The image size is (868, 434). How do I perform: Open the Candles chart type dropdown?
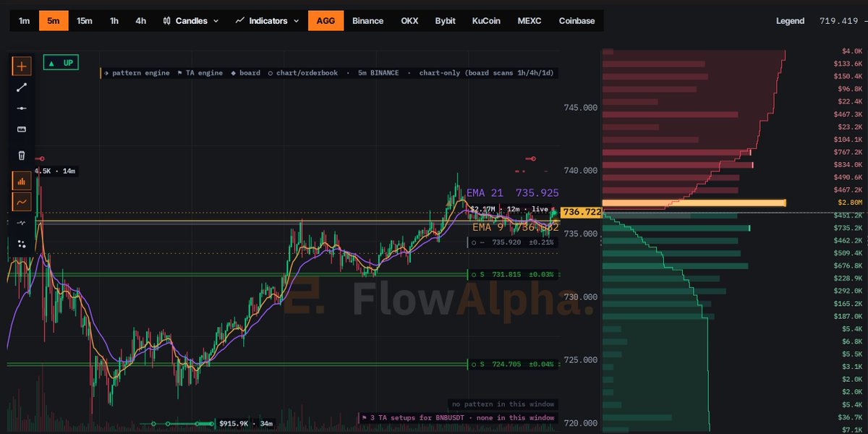[x=191, y=21]
